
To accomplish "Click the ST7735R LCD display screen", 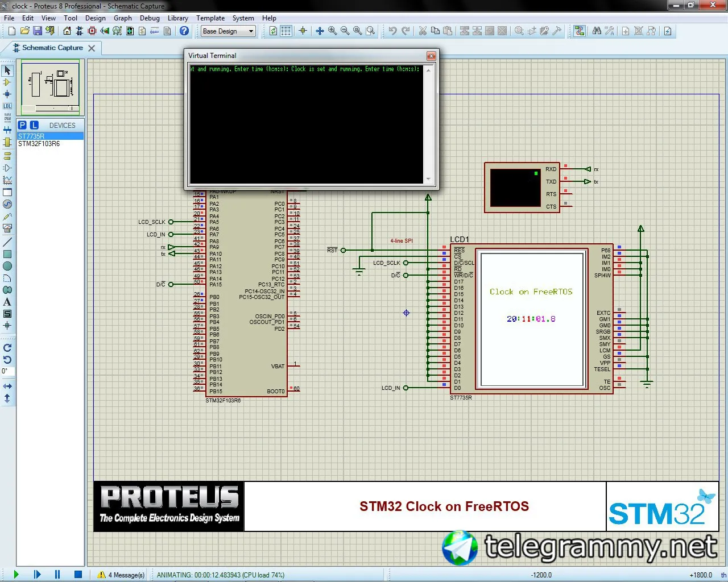I will (532, 319).
